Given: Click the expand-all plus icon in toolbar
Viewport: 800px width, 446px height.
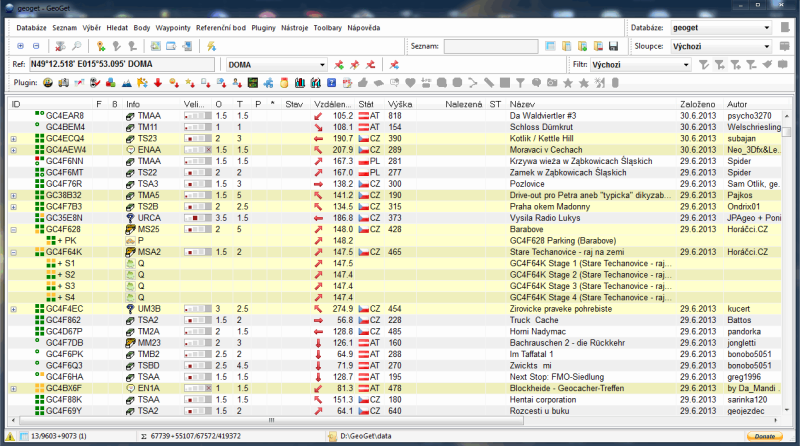Looking at the screenshot, I should tap(22, 46).
